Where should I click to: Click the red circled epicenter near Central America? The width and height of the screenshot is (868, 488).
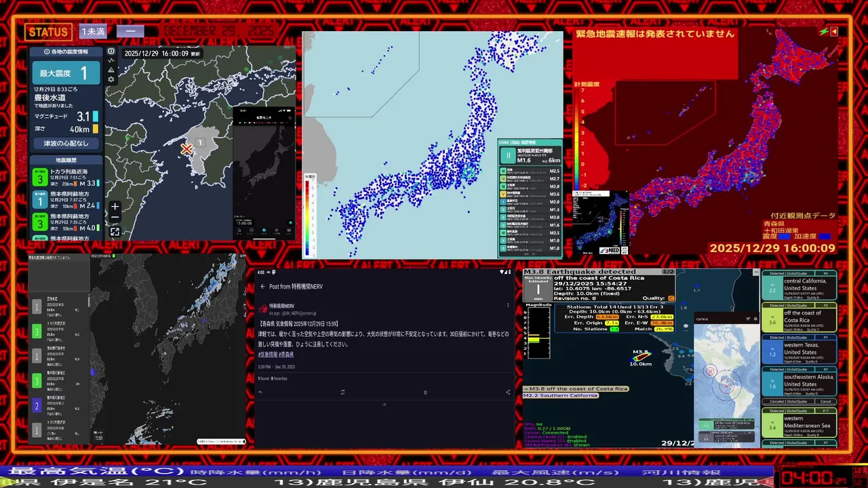pyautogui.click(x=726, y=386)
